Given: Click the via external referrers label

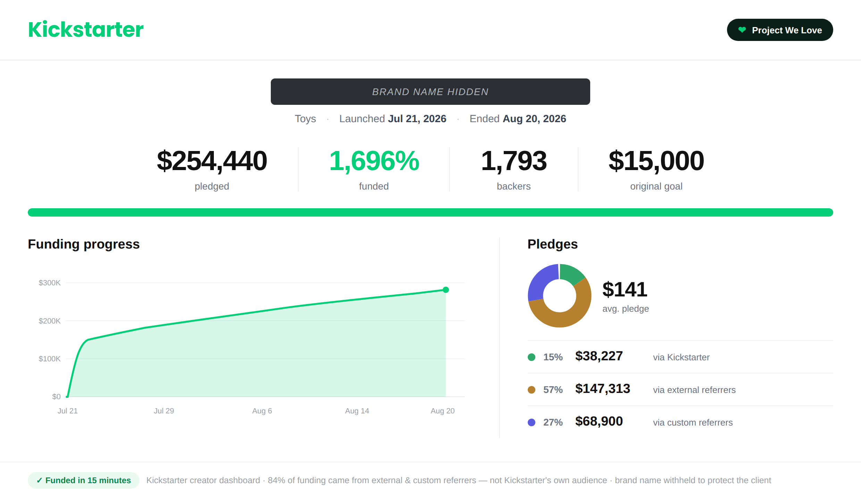Looking at the screenshot, I should pyautogui.click(x=694, y=390).
